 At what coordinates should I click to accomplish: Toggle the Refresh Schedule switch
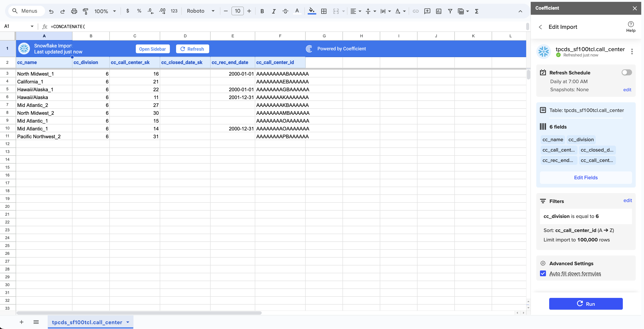(627, 73)
